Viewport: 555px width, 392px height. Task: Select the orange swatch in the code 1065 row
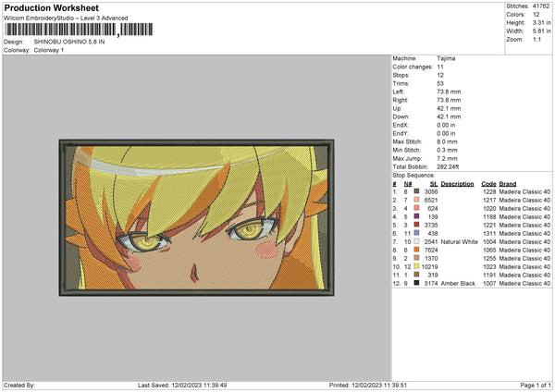click(416, 250)
